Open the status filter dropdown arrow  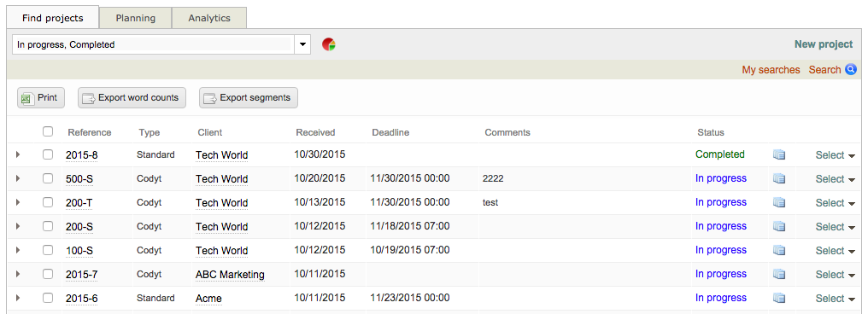(302, 44)
